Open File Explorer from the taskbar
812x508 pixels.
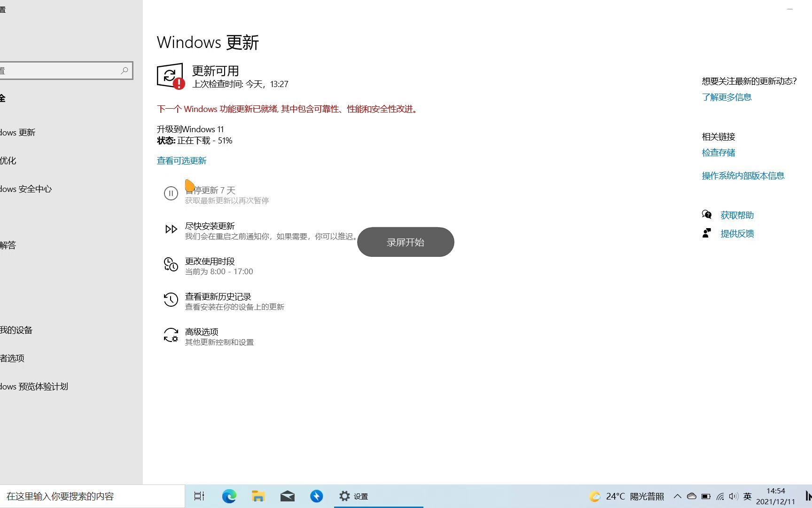click(x=258, y=496)
